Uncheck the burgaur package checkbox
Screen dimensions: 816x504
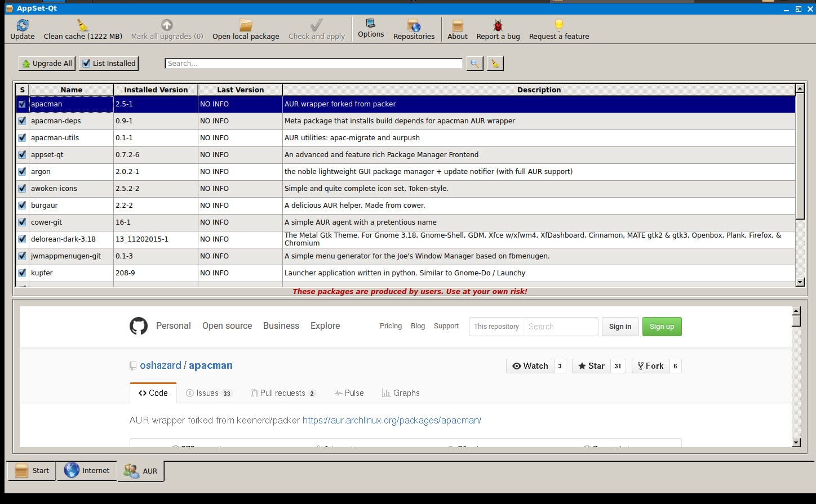[22, 205]
